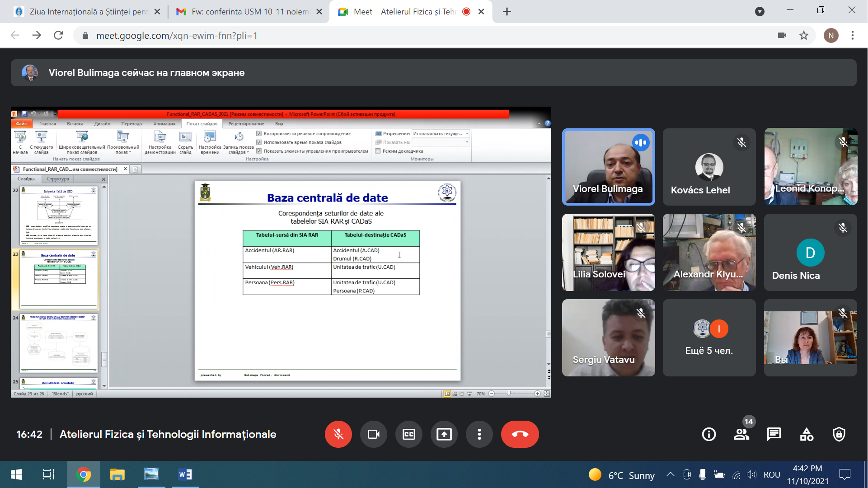Show hidden system tray icons

tap(671, 474)
